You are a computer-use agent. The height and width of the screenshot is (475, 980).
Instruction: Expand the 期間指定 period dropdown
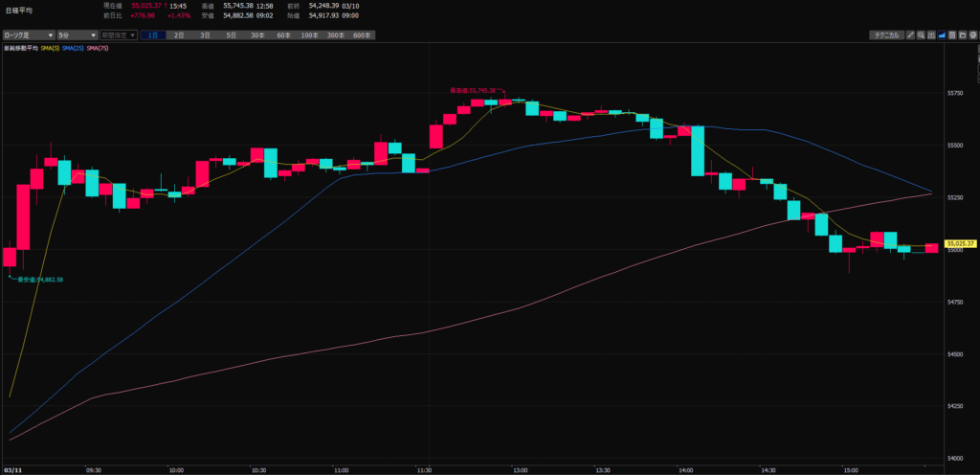pyautogui.click(x=118, y=34)
